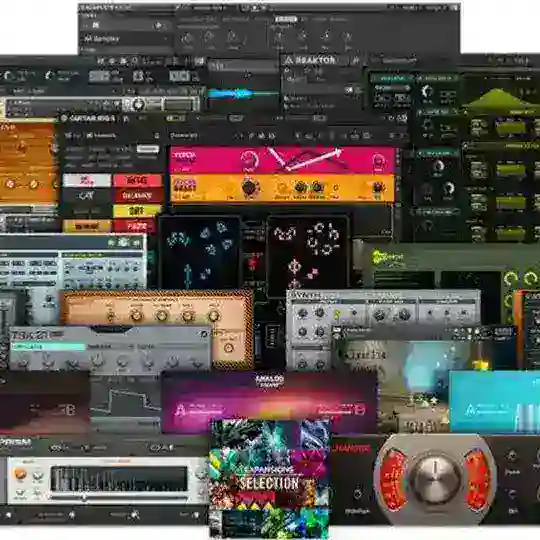Click the white round knob in rack header strip
Image resolution: width=540 pixels, height=540 pixels.
click(x=138, y=104)
